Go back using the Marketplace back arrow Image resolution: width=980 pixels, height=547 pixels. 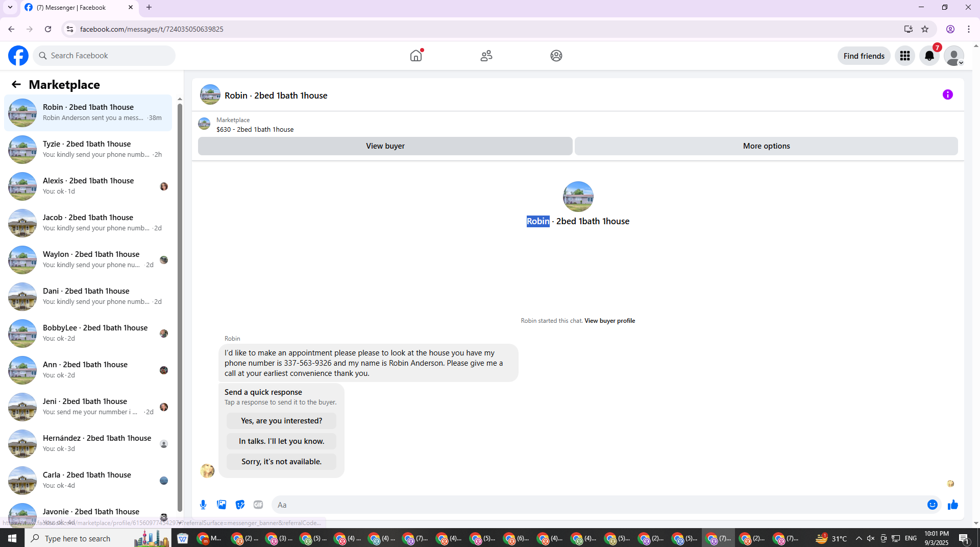[16, 84]
